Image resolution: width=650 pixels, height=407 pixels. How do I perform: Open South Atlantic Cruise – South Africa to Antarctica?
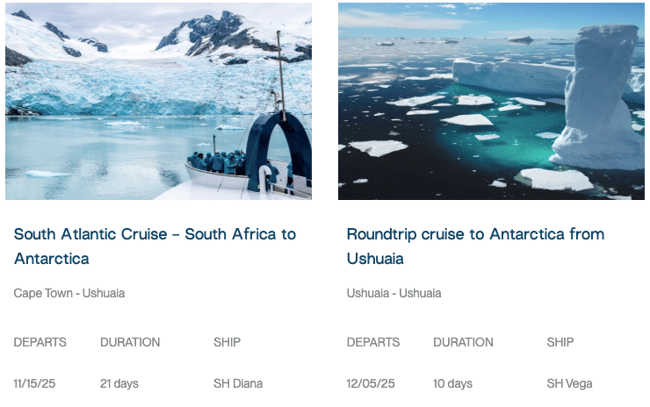coord(155,246)
